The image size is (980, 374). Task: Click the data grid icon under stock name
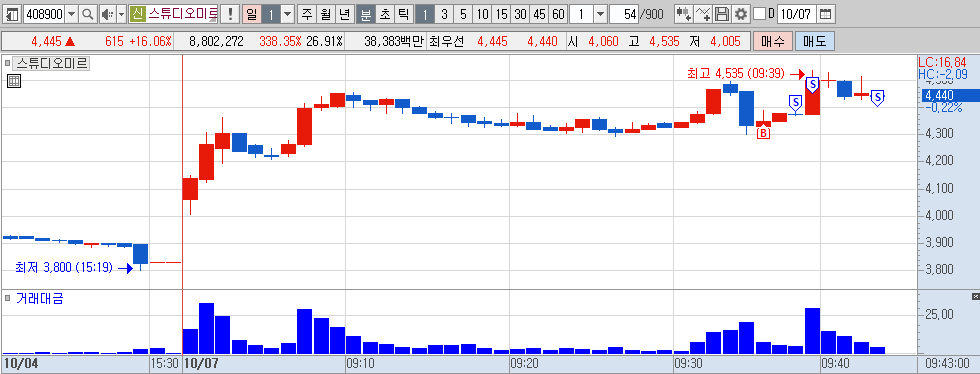point(14,81)
